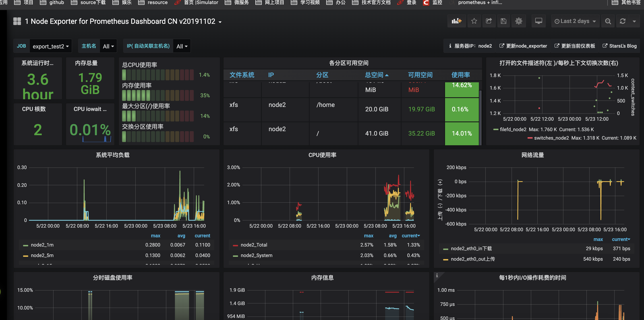644x320 pixels.
Task: Star this dashboard as favorite
Action: (474, 21)
